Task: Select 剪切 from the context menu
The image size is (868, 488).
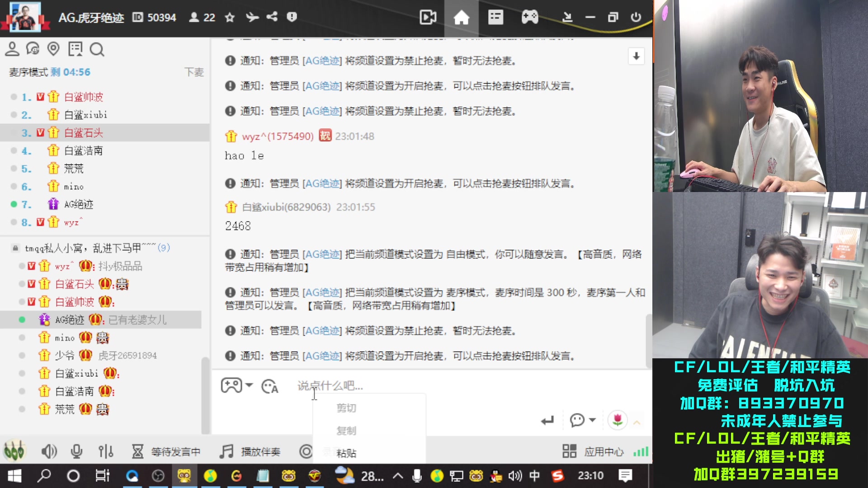Action: pyautogui.click(x=346, y=407)
